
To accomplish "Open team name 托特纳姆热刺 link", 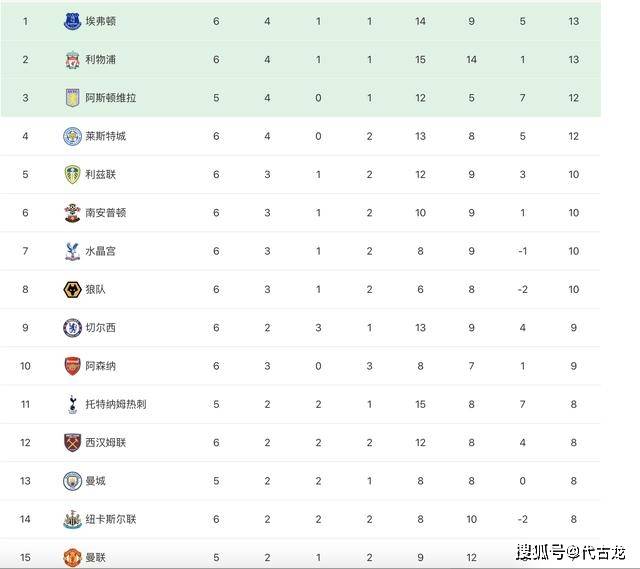I will click(116, 405).
